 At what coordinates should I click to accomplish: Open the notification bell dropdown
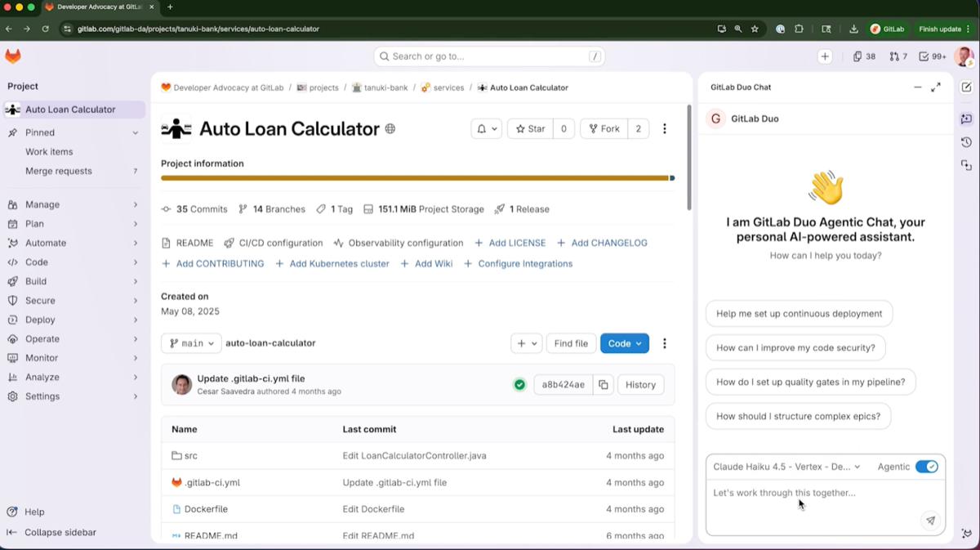(x=487, y=129)
